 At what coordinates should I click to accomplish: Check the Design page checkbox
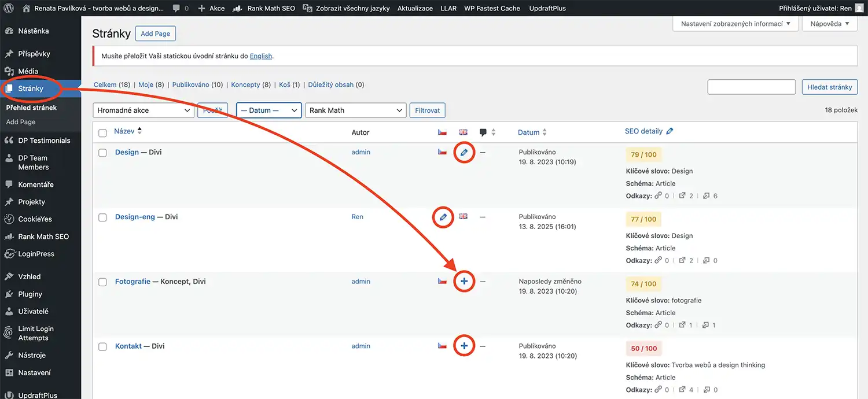click(x=102, y=153)
